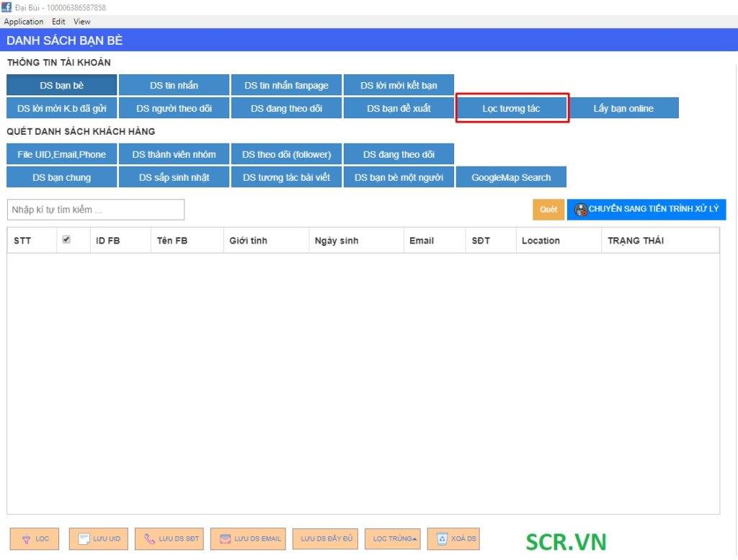Save the full list with LƯU DS ĐẦY ĐỦ
This screenshot has height=560, width=738.
click(326, 539)
